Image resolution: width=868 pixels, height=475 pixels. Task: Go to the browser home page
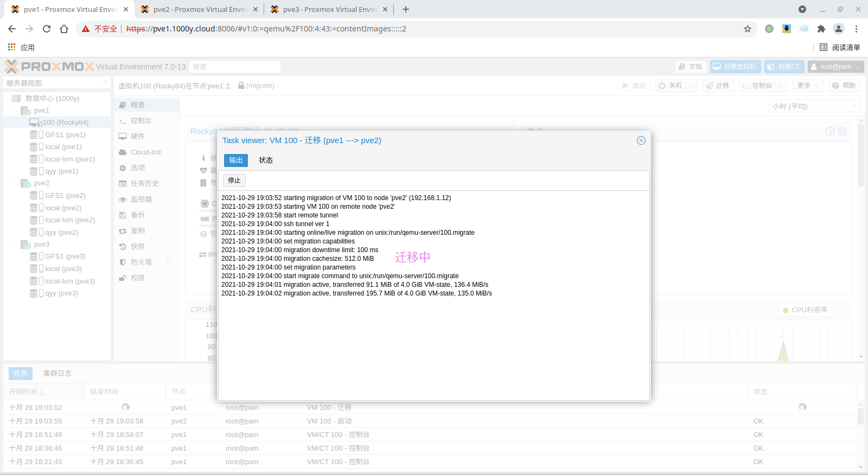64,29
